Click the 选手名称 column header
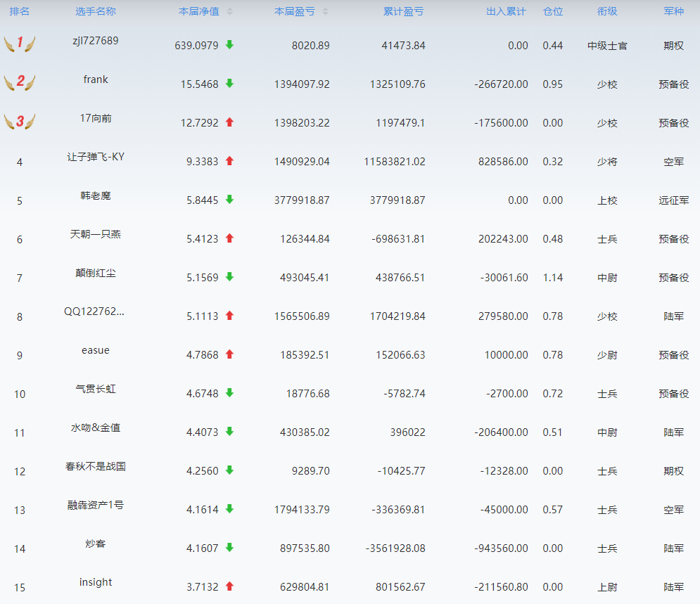 pyautogui.click(x=96, y=11)
